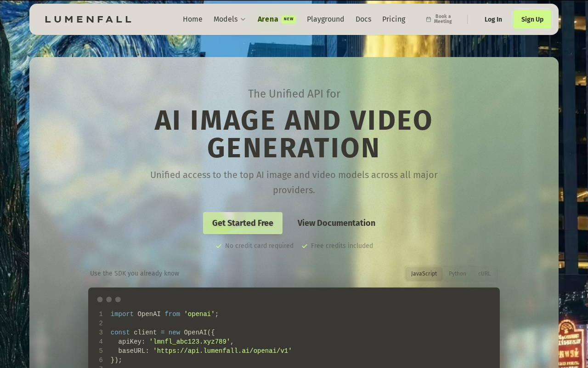Open View Documentation link
Viewport: 588px width, 368px height.
[x=336, y=223]
